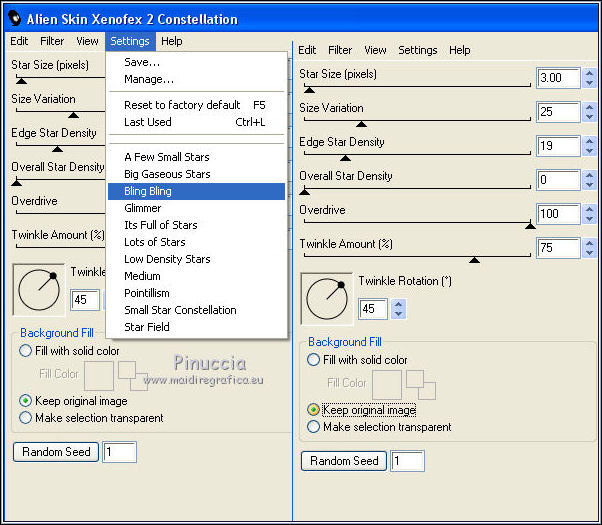Click Random Seed button in left panel
Screen dimensions: 602x525
coord(56,452)
